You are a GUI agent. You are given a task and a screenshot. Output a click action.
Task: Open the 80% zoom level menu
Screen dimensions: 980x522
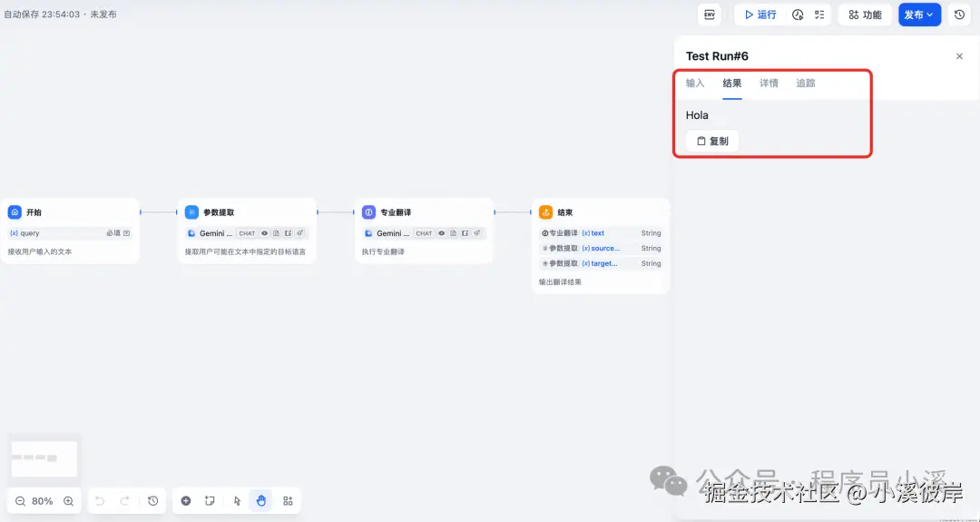click(43, 501)
